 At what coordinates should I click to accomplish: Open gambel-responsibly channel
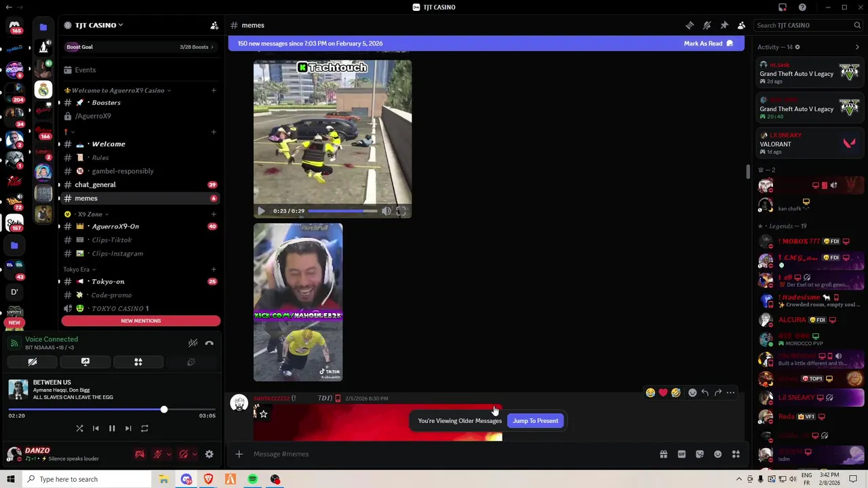pyautogui.click(x=140, y=171)
